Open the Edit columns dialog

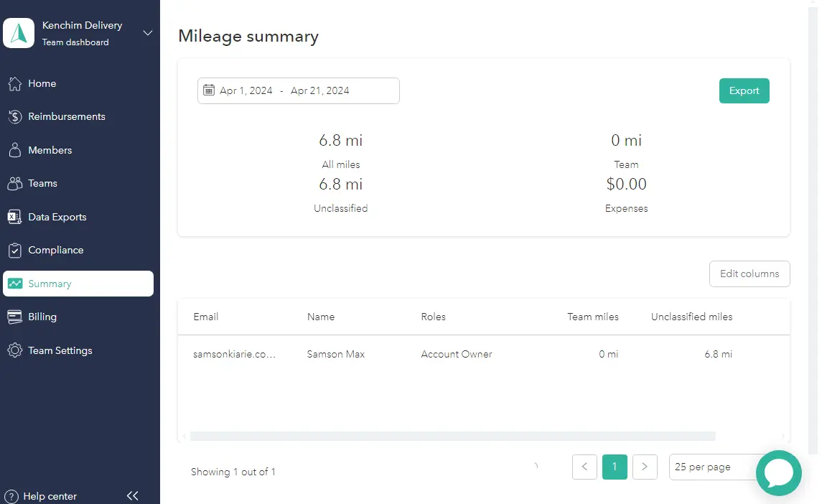coord(749,274)
